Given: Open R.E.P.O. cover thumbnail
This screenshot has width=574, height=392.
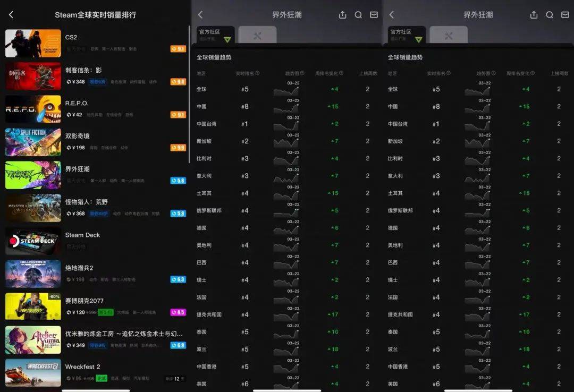Looking at the screenshot, I should coord(33,109).
